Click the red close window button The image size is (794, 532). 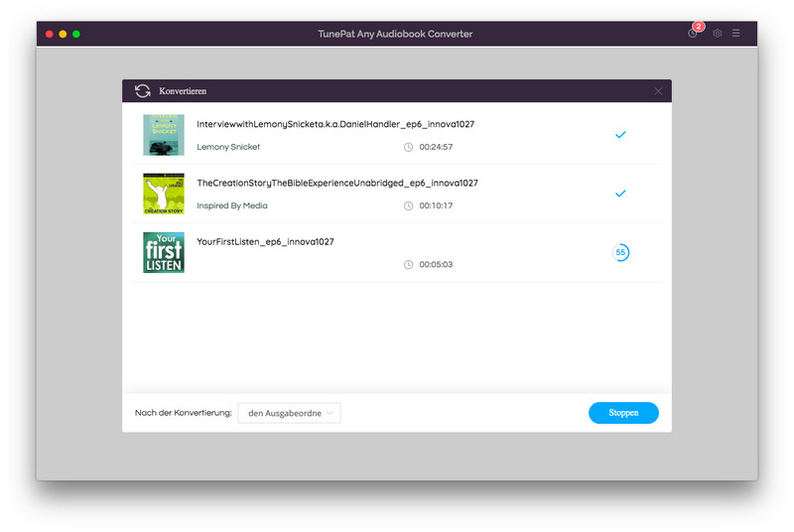tap(49, 34)
